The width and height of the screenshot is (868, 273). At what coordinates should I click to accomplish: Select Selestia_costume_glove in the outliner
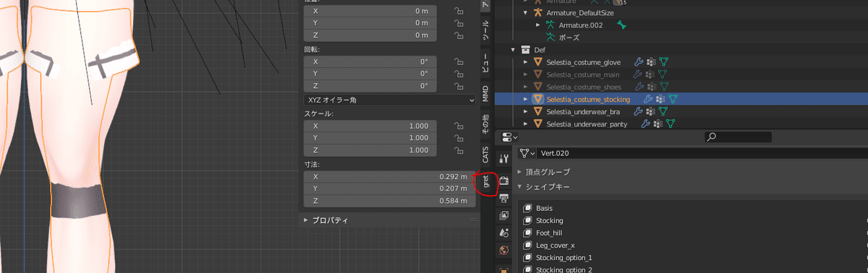pyautogui.click(x=583, y=62)
